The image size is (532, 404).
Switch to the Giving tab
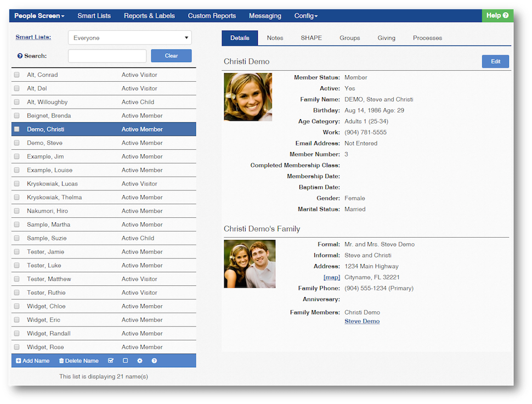[386, 38]
